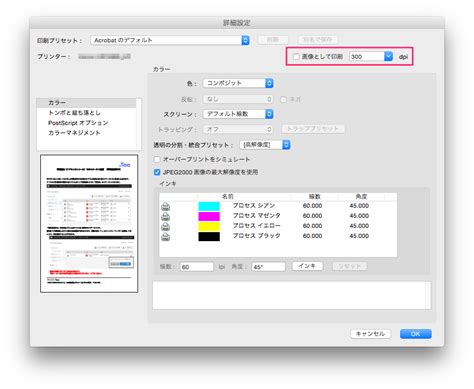Click 45.000 angle in プロセス ブラック row

pos(359,236)
